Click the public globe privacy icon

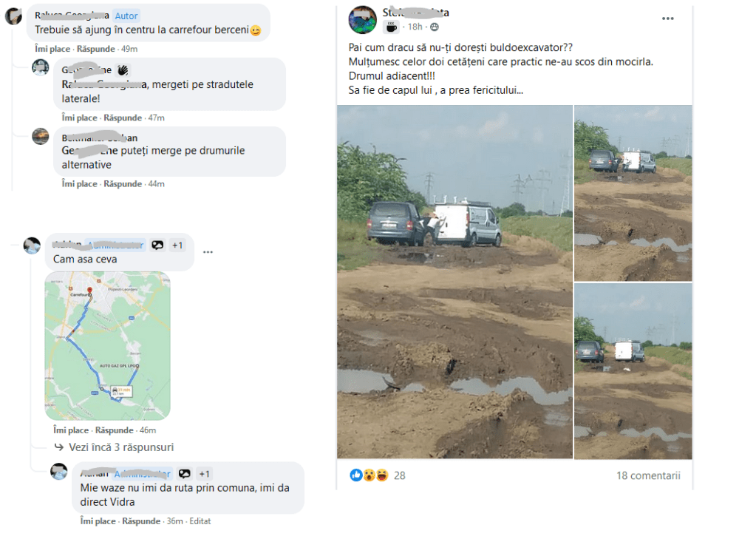click(434, 27)
